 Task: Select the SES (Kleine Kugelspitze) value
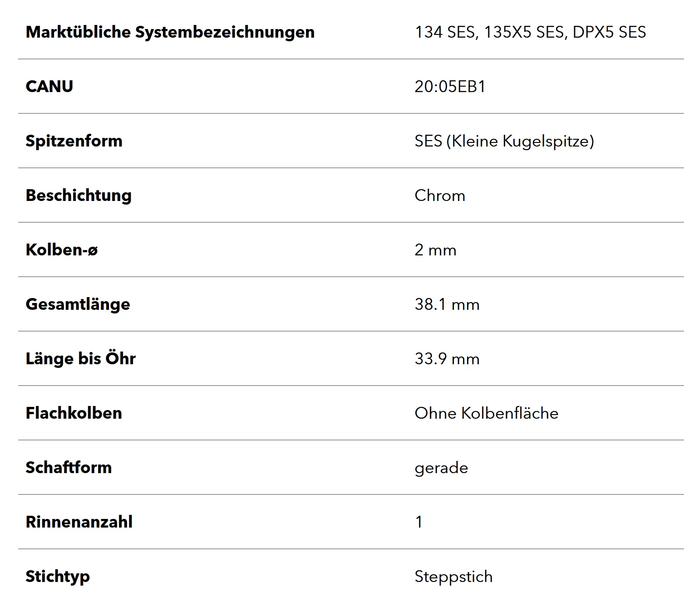504,141
